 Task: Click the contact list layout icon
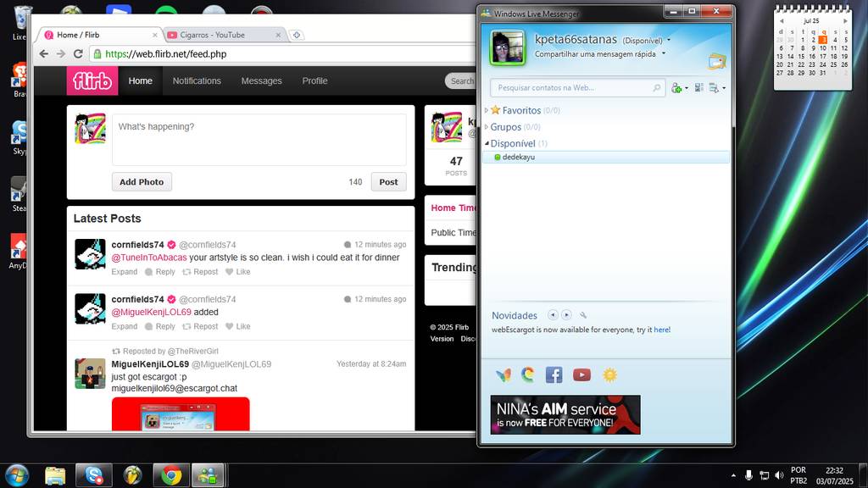click(x=699, y=87)
